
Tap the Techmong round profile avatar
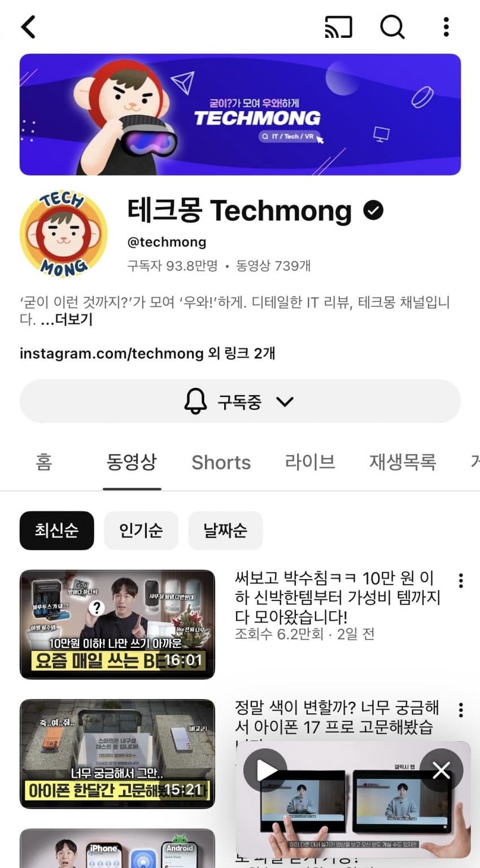click(63, 234)
